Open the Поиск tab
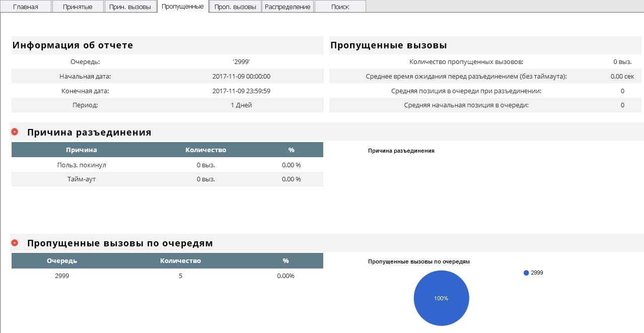Viewport: 644px width, 333px height. 340,7
